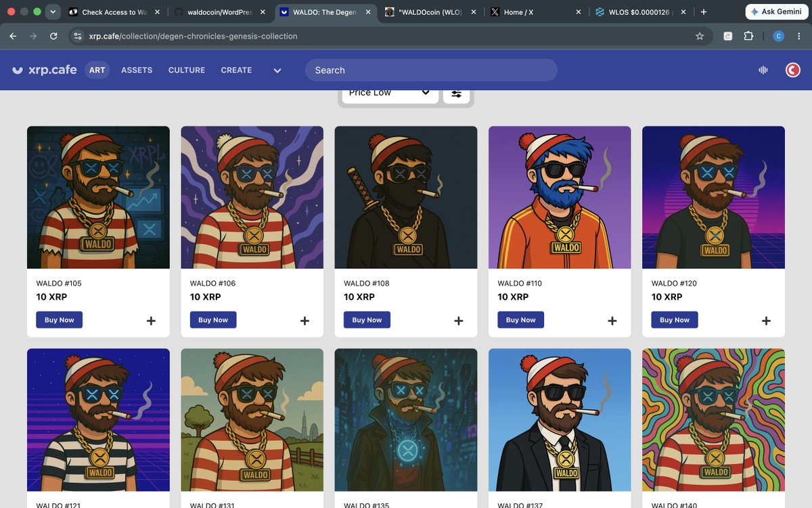Click the WALDO #108 title text

[x=367, y=283]
